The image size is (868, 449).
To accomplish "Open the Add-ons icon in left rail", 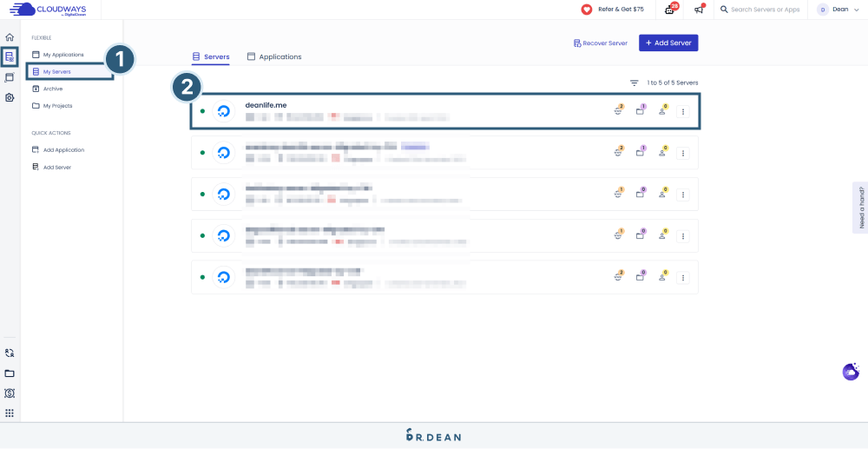I will coord(10,97).
